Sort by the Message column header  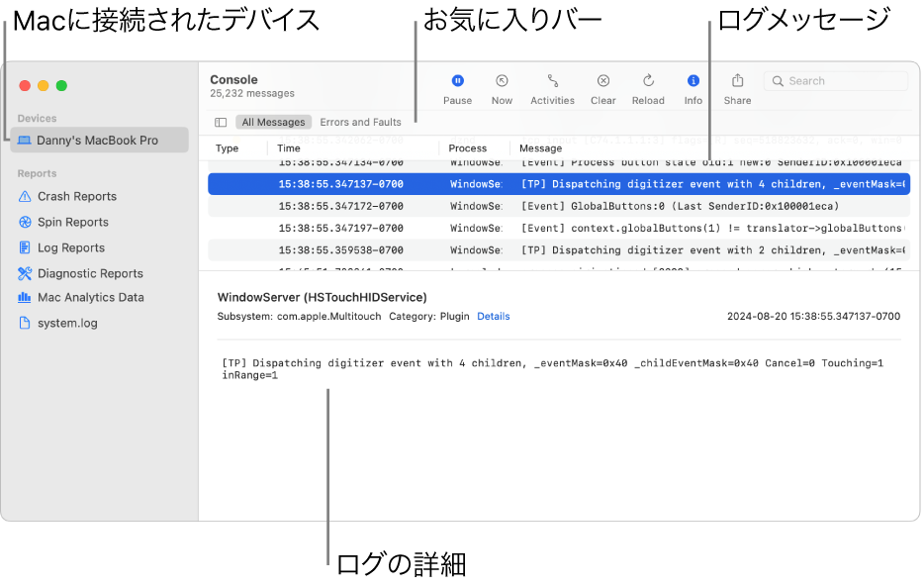click(x=540, y=148)
